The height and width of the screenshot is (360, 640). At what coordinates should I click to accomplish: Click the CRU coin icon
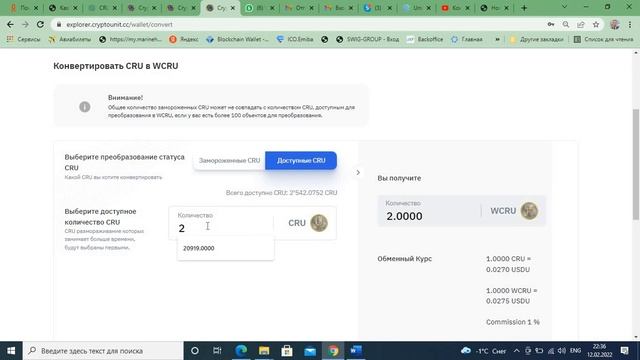pyautogui.click(x=319, y=223)
